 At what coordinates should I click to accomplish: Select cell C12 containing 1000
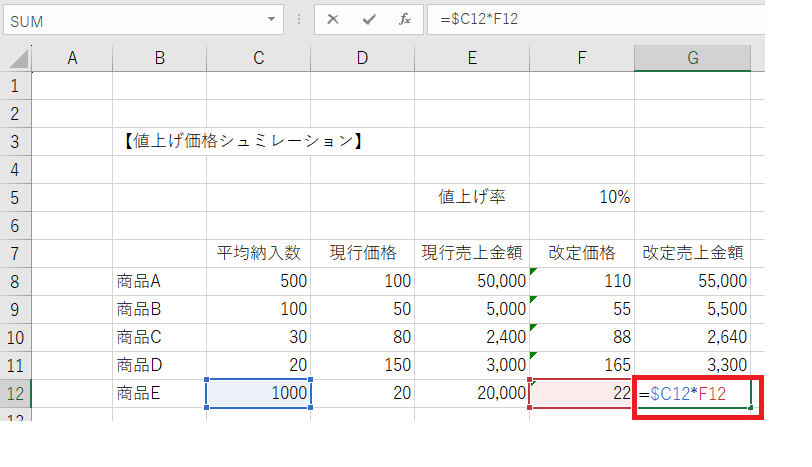258,393
